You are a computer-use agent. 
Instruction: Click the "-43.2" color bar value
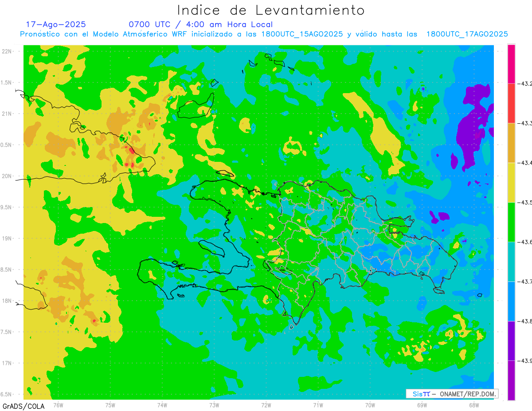tap(525, 84)
